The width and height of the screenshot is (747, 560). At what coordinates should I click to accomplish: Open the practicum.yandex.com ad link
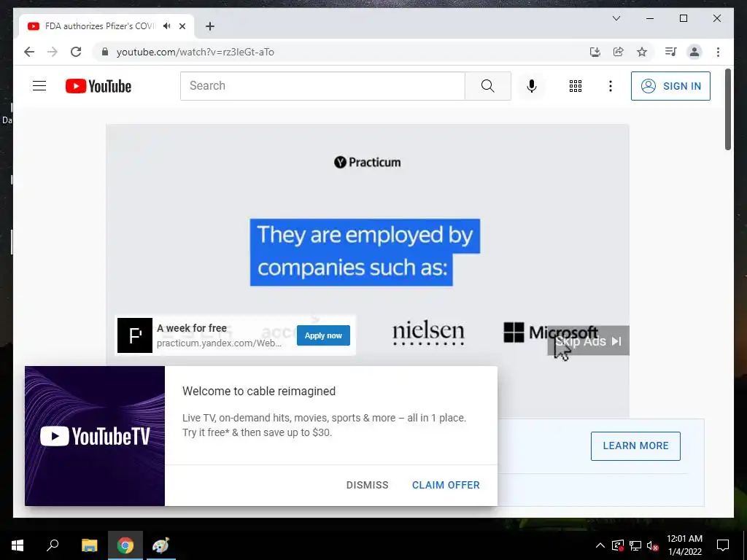tap(219, 343)
